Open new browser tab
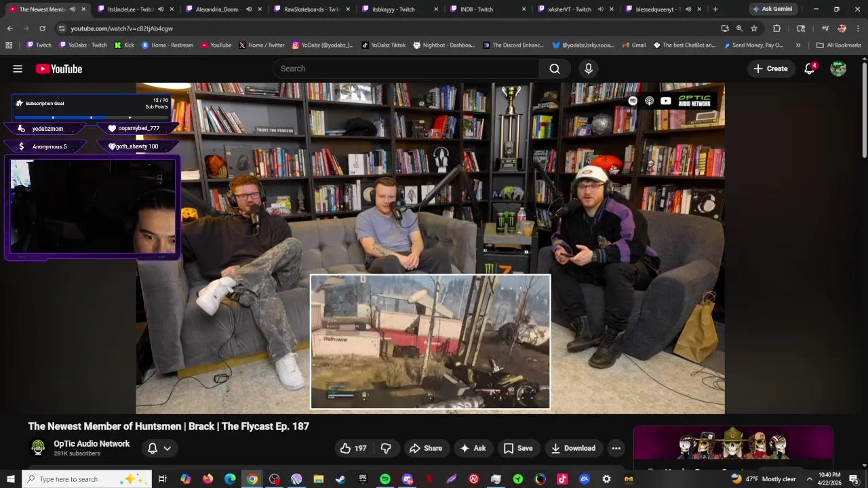The height and width of the screenshot is (488, 868). [715, 9]
